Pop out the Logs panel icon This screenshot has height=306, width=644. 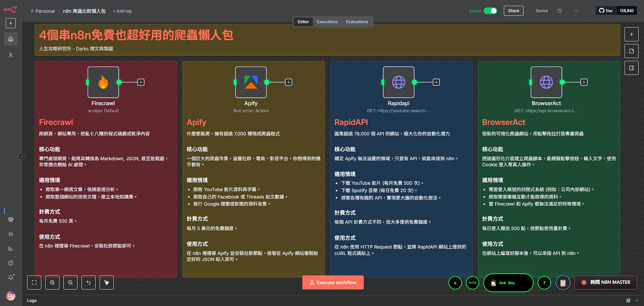pos(628,301)
